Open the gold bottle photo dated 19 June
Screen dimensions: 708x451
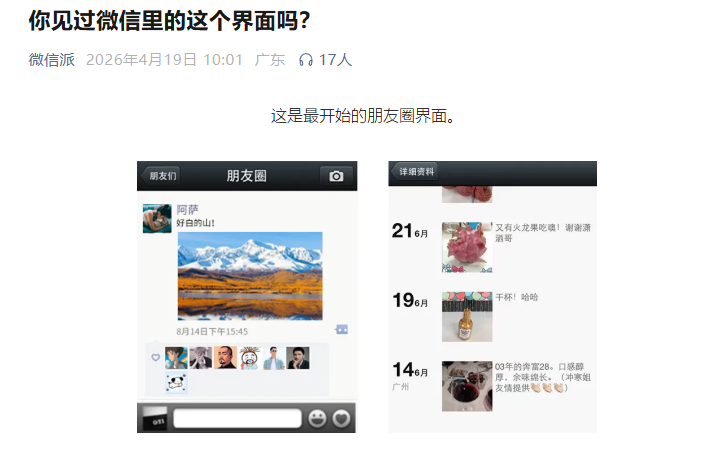click(x=467, y=316)
